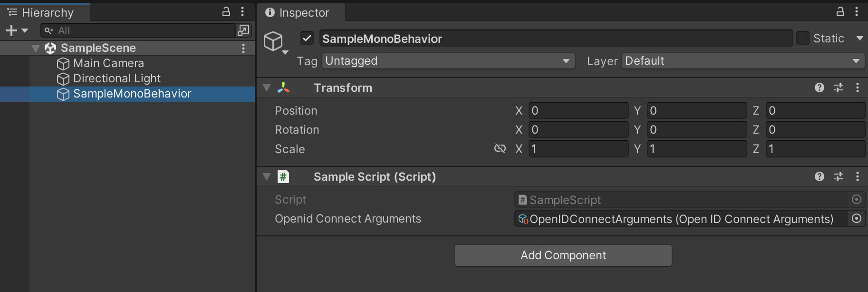Screen dimensions: 868x292
Task: Click the Inspector panel lock icon
Action: click(840, 12)
